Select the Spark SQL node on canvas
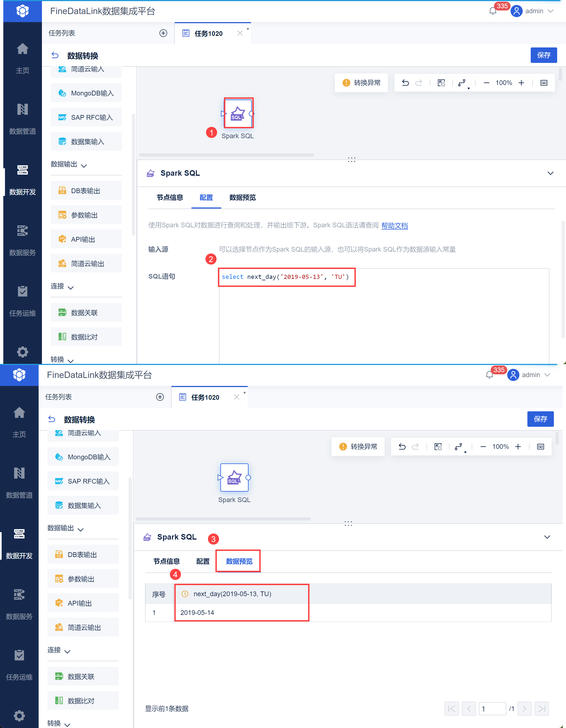This screenshot has height=728, width=566. point(238,113)
